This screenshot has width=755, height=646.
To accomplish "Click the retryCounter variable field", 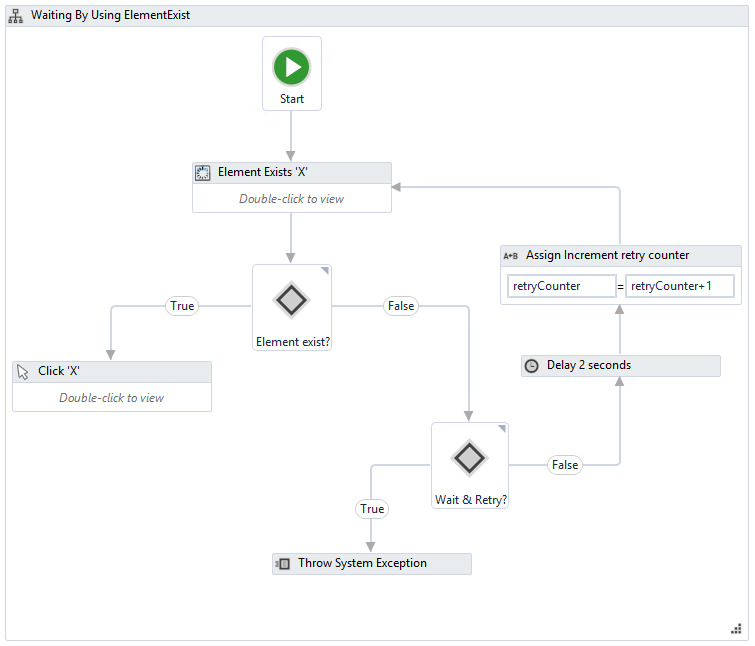I will point(560,287).
